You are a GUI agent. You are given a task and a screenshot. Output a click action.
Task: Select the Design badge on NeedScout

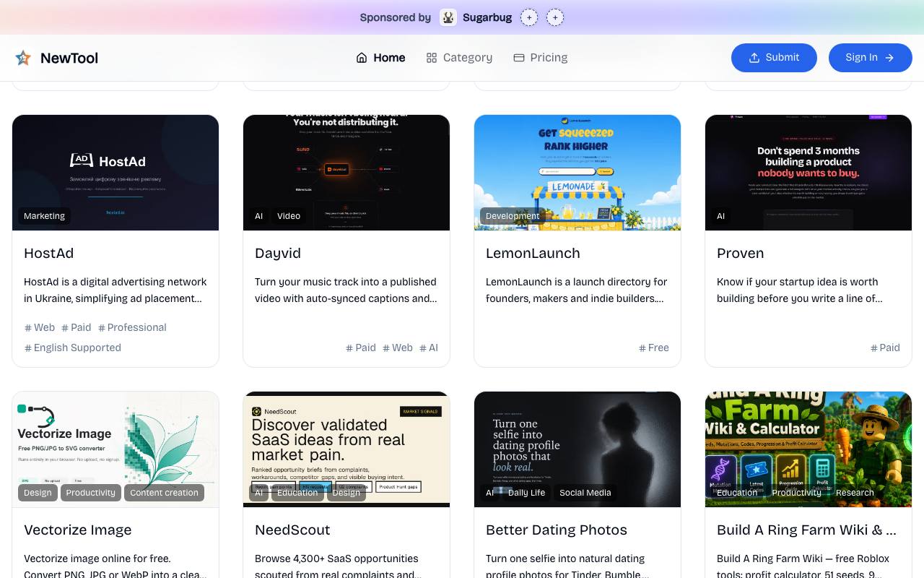pyautogui.click(x=346, y=493)
